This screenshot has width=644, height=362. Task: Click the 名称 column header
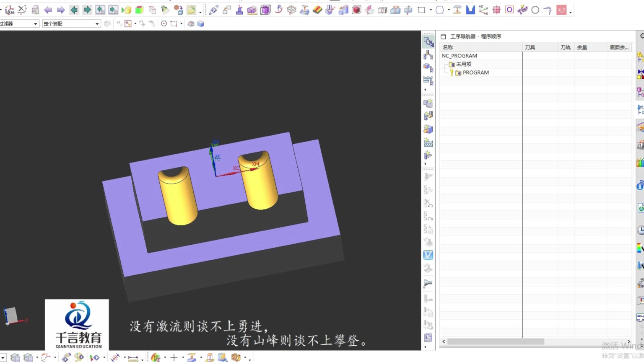pos(480,47)
